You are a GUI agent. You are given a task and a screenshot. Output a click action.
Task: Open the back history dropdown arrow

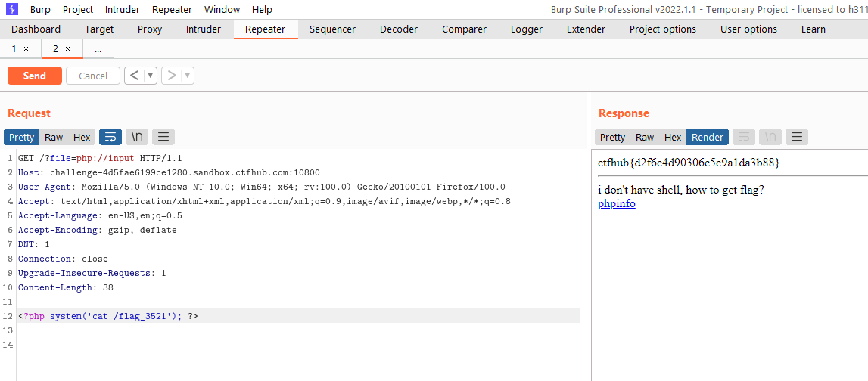click(151, 76)
